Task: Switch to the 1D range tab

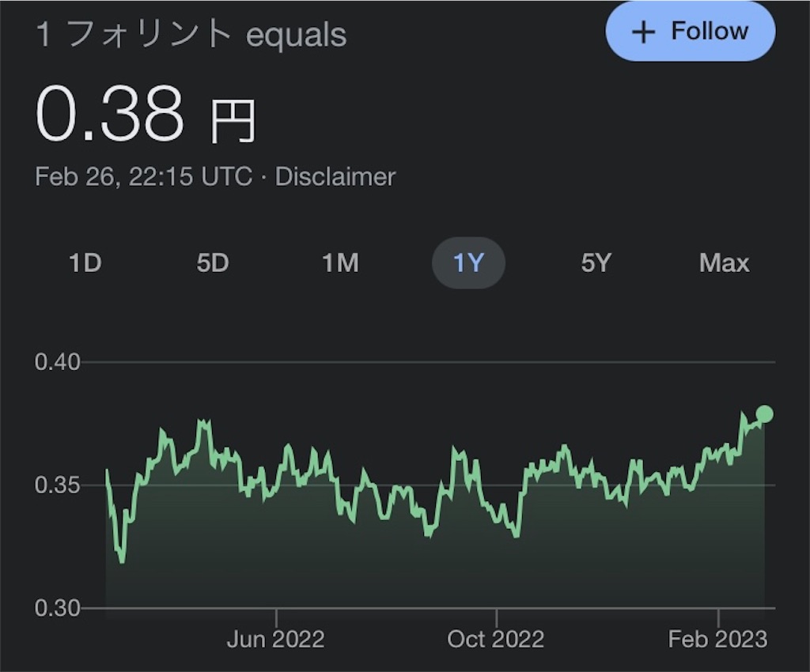Action: (x=85, y=262)
